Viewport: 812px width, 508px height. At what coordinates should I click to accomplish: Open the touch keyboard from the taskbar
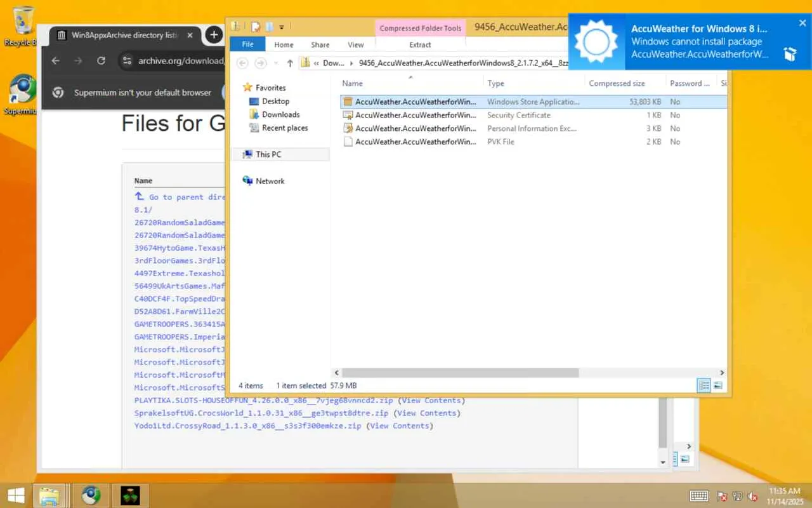tap(699, 495)
